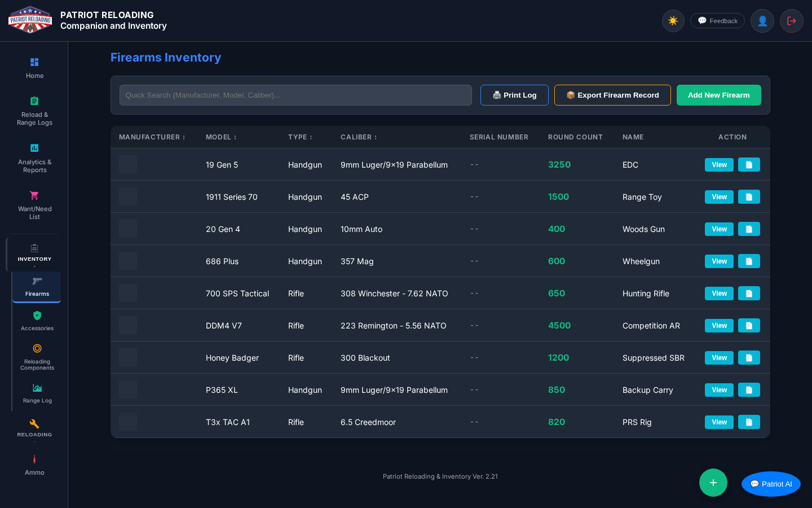Image resolution: width=812 pixels, height=508 pixels.
Task: View the T3x TAC A1 rifle
Action: click(719, 422)
